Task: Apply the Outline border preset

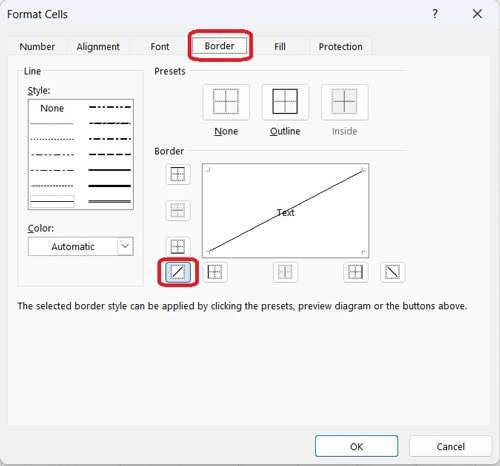Action: click(x=285, y=102)
